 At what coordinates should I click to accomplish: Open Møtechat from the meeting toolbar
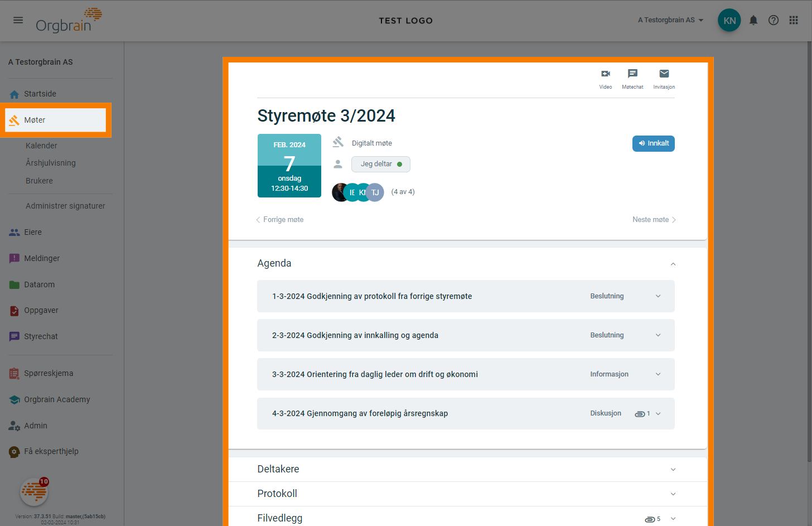click(632, 79)
